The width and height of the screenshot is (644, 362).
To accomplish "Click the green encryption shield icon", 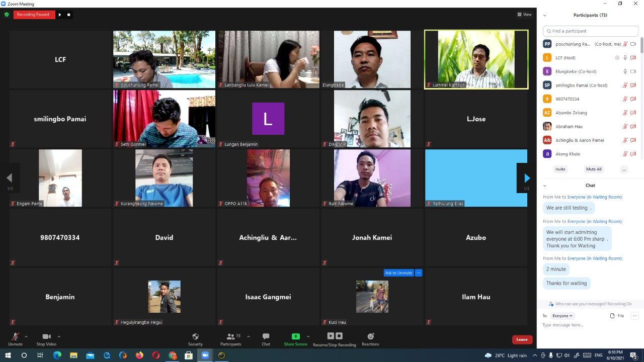I will [x=7, y=15].
